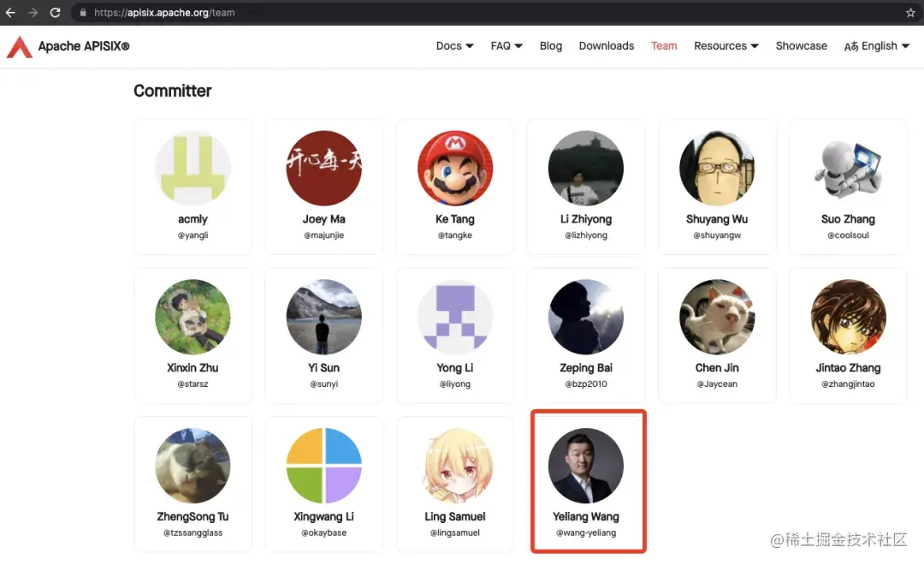This screenshot has height=565, width=924.
Task: Click the @starsz handle
Action: [x=192, y=384]
